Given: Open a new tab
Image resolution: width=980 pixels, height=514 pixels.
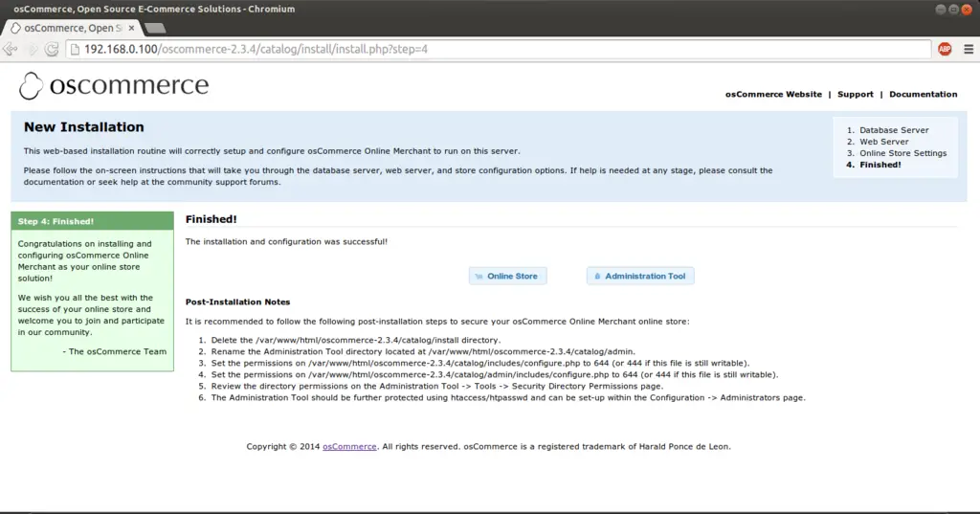Looking at the screenshot, I should click(x=154, y=28).
